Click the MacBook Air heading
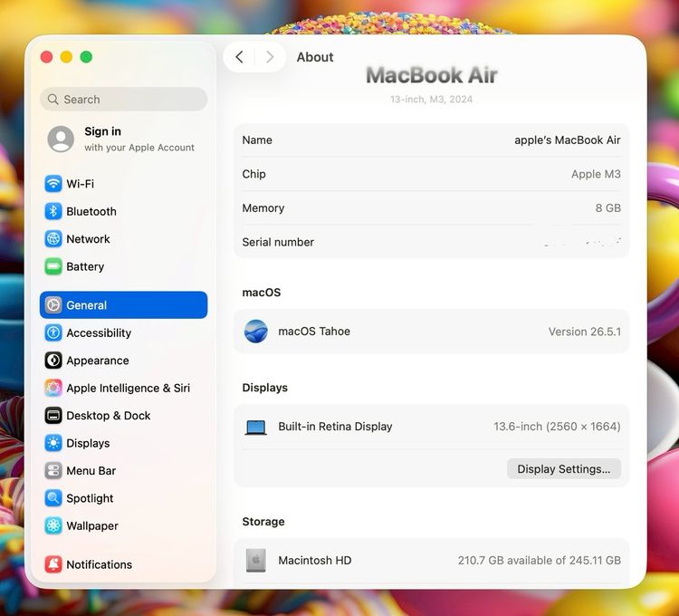 pyautogui.click(x=431, y=75)
